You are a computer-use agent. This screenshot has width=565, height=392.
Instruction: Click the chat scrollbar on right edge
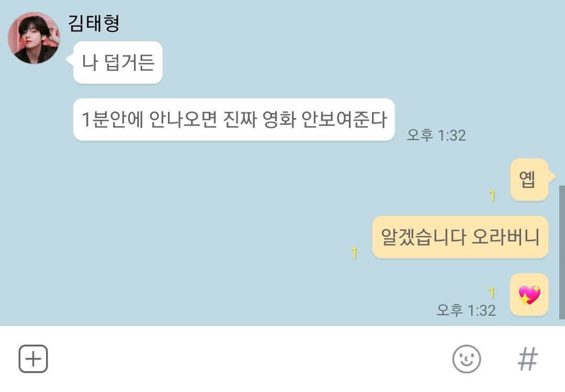[562, 252]
